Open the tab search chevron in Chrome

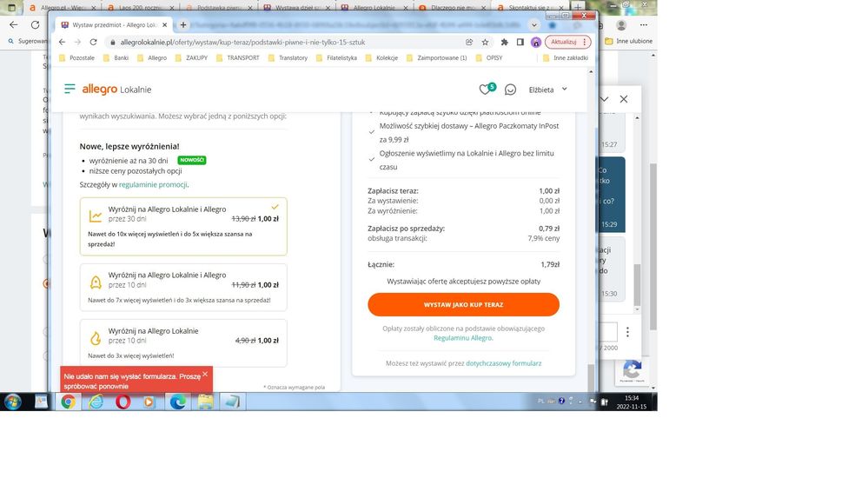(x=533, y=25)
